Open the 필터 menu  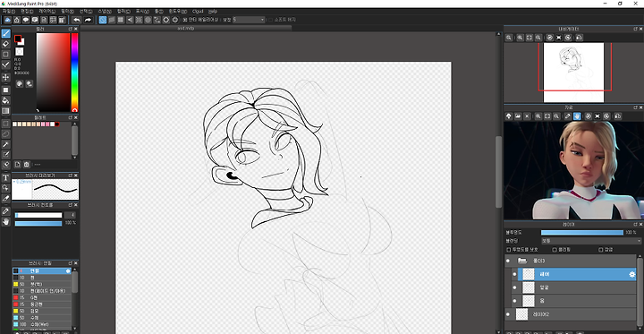pos(67,11)
